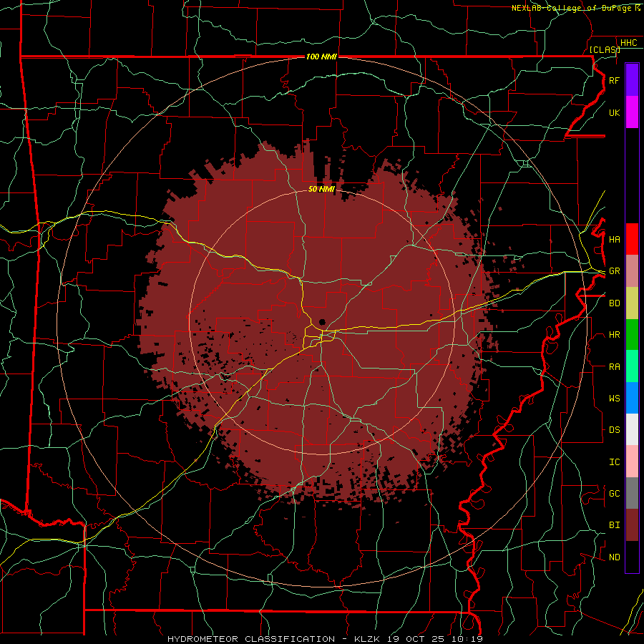Click the 50 NMI range ring label

[x=321, y=189]
